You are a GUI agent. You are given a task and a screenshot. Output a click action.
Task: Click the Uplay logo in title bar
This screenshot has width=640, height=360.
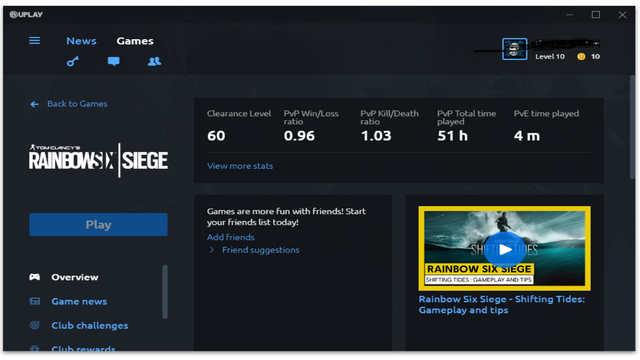(26, 15)
